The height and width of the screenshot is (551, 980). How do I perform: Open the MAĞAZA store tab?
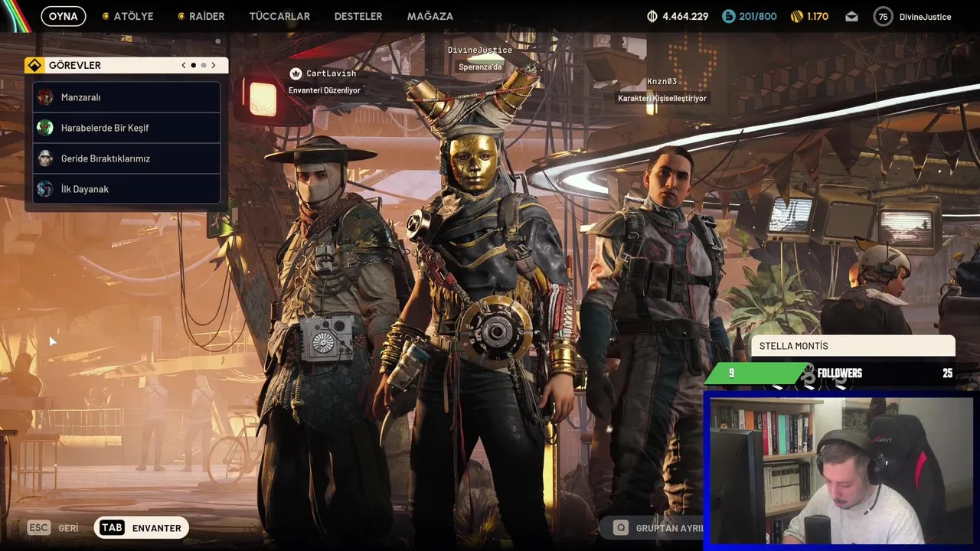pos(430,16)
